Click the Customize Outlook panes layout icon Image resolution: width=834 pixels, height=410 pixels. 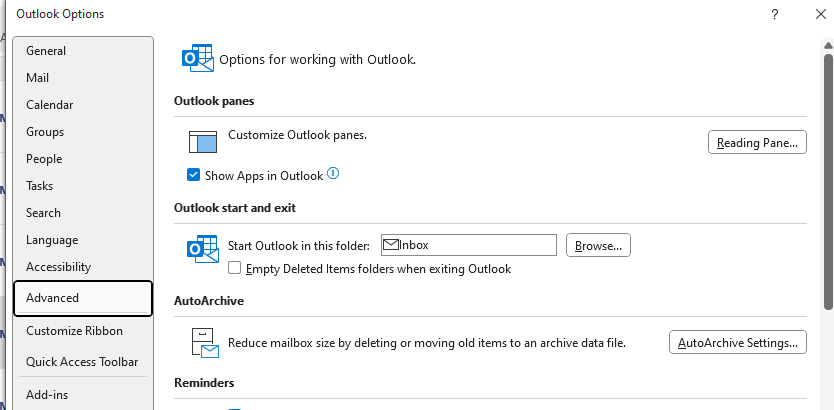203,142
